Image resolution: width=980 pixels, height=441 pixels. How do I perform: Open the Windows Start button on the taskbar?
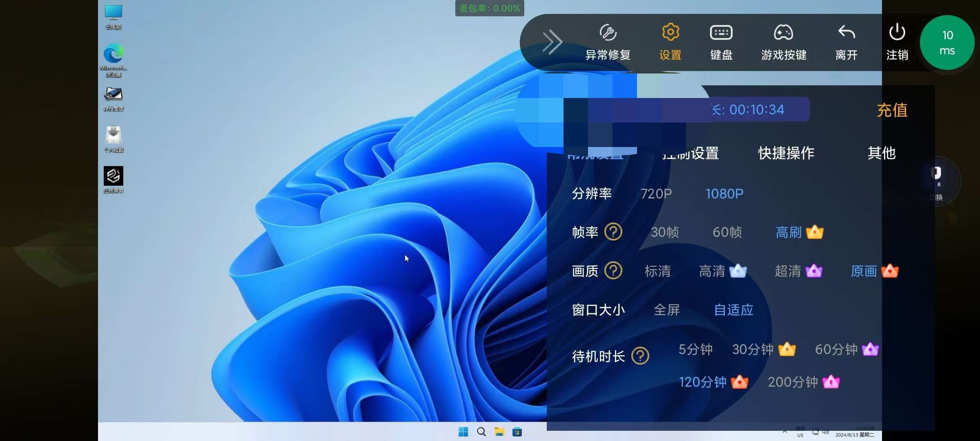click(x=463, y=432)
